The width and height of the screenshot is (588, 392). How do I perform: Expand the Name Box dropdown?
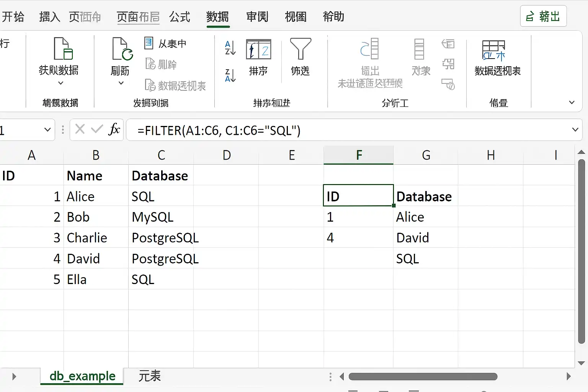coord(47,130)
